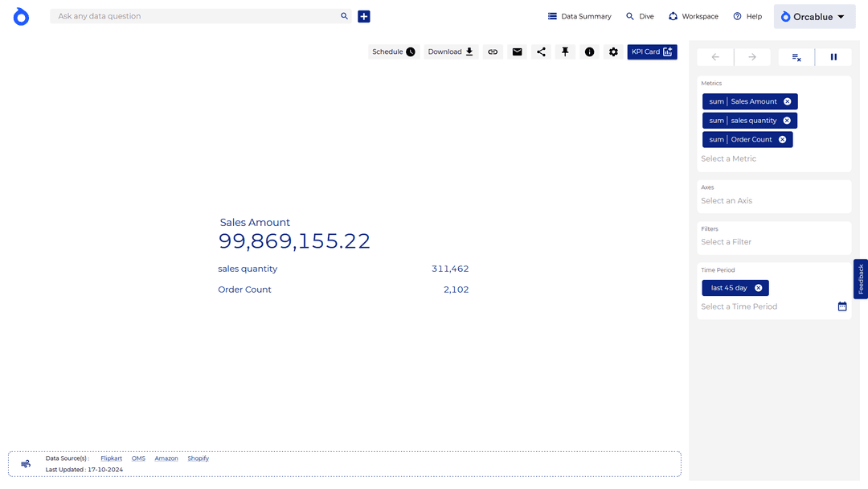
Task: Click the clear all selections icon
Action: (796, 57)
